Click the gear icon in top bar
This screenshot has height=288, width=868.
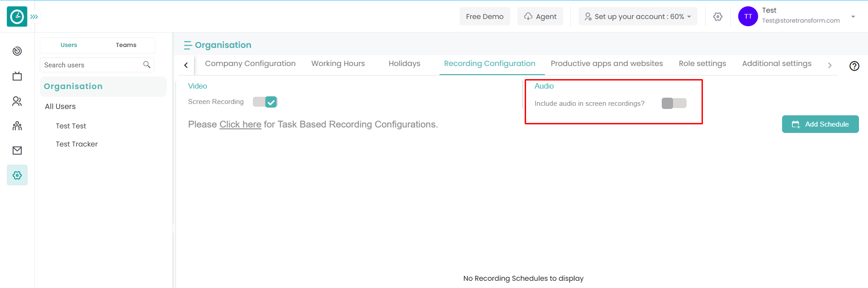(718, 17)
